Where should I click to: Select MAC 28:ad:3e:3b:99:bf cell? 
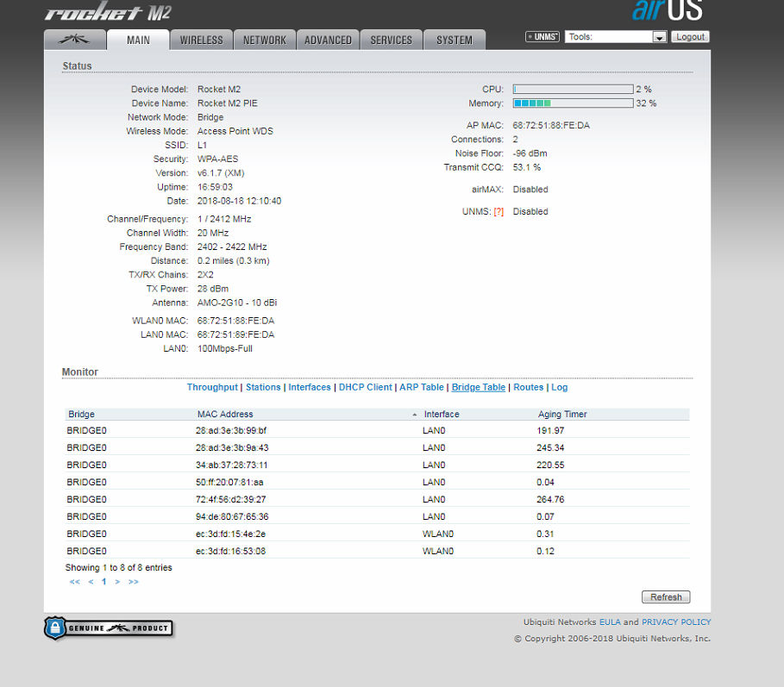click(231, 431)
